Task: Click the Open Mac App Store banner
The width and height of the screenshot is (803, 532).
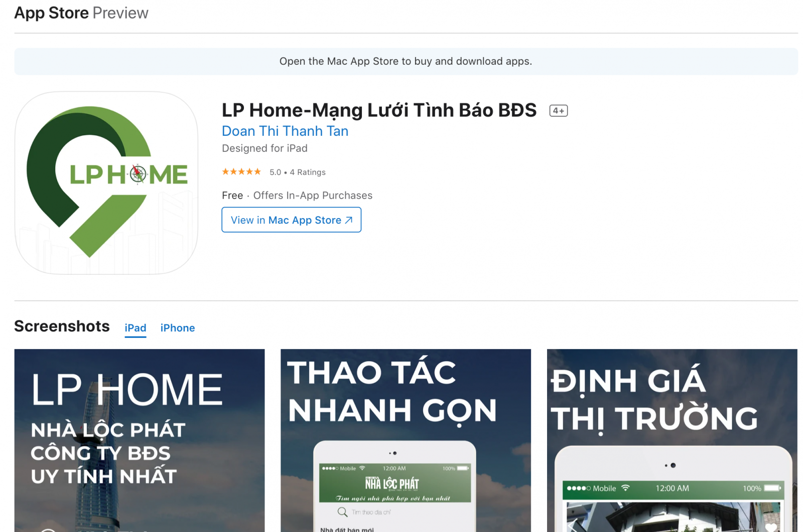Action: click(x=406, y=61)
